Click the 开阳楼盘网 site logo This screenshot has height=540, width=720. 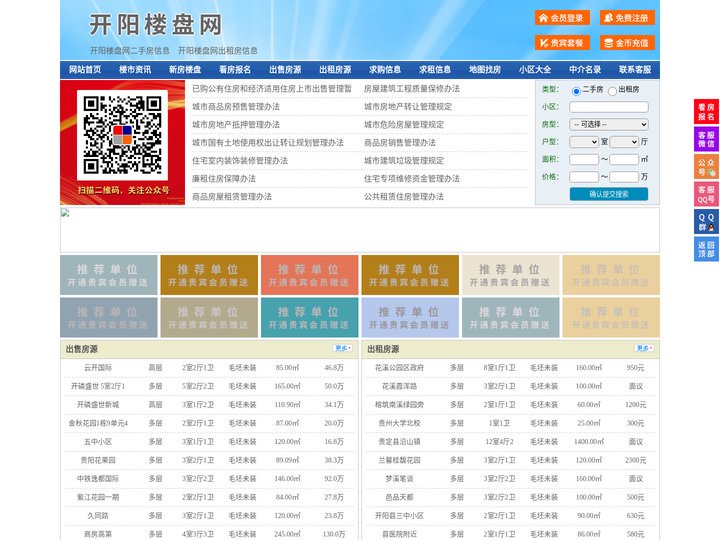pos(156,25)
